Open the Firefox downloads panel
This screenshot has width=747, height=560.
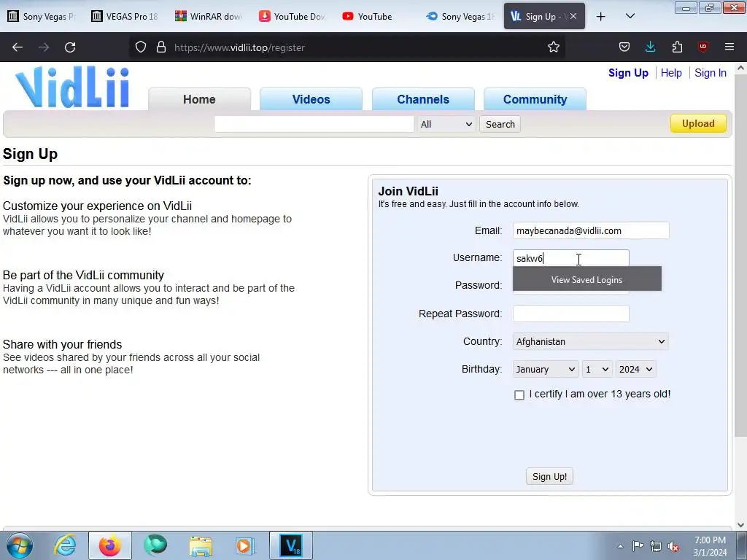[650, 47]
